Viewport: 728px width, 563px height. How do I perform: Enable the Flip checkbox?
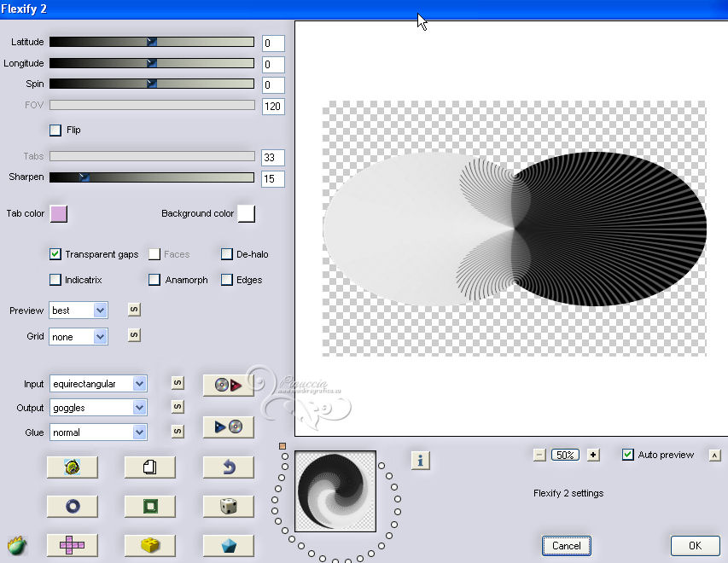55,131
